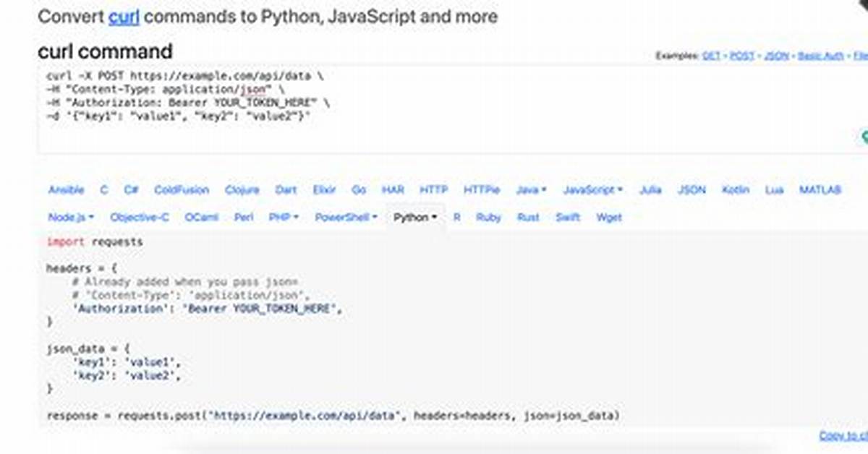Open the HAR output tab

pyautogui.click(x=393, y=190)
